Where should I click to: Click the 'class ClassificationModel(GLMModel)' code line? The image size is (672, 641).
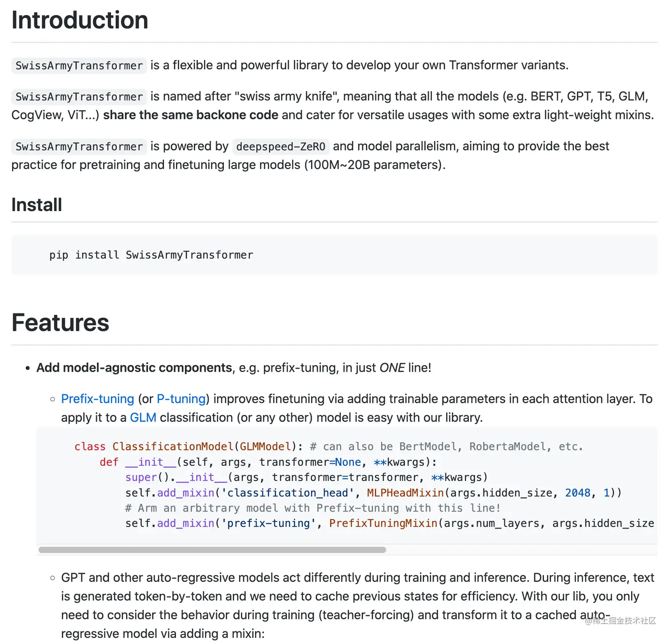[328, 446]
